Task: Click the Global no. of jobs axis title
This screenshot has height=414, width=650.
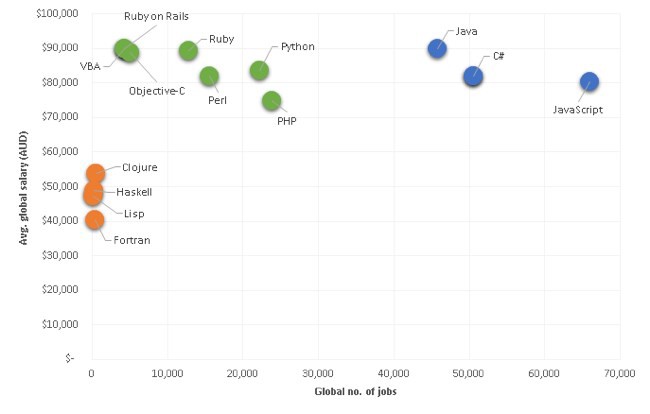Action: click(355, 391)
